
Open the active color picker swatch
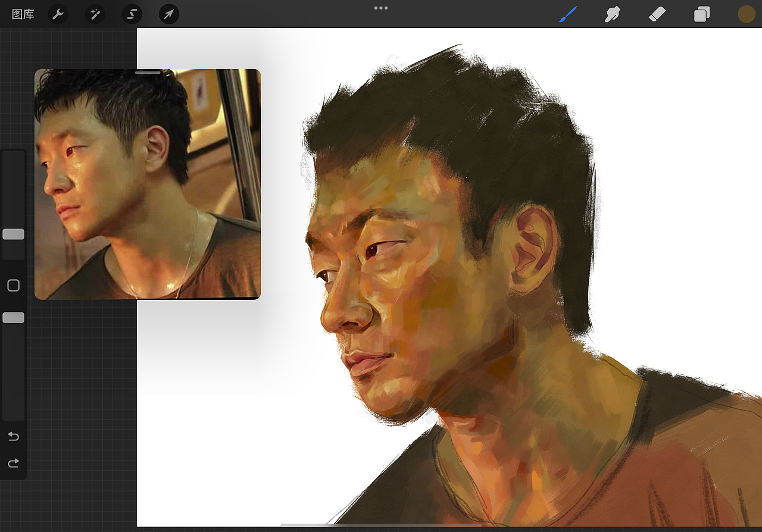coord(747,14)
